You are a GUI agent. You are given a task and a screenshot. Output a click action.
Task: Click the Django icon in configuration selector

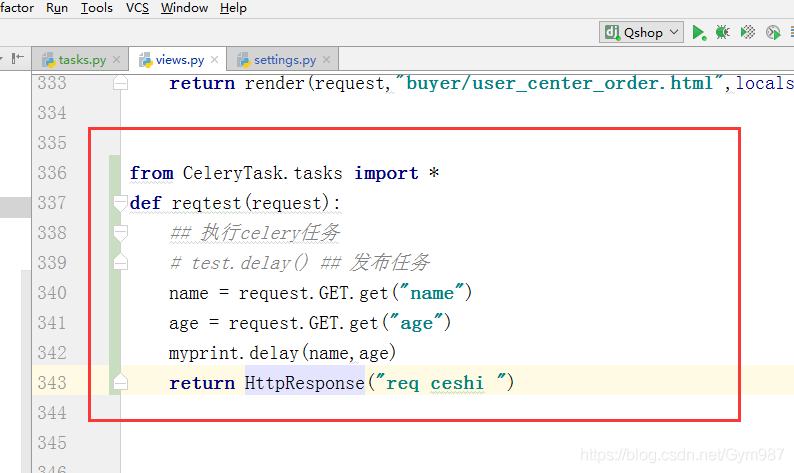(x=612, y=32)
